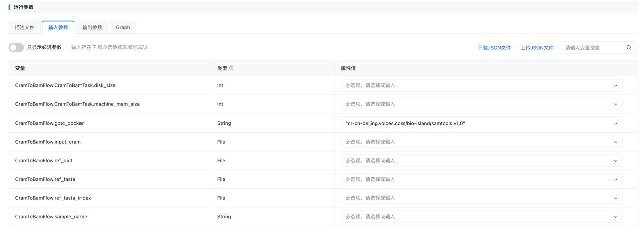Focus the variable search input field
644x234 pixels.
pyautogui.click(x=593, y=48)
